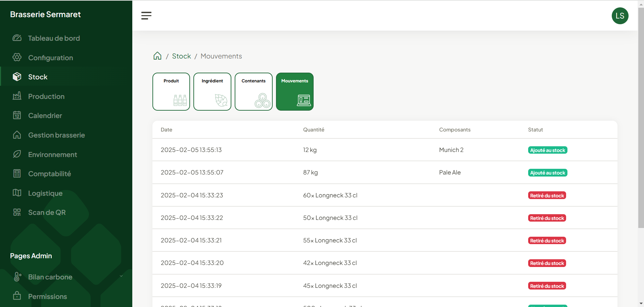Click the Scan de QR code icon
The width and height of the screenshot is (644, 307).
click(17, 212)
